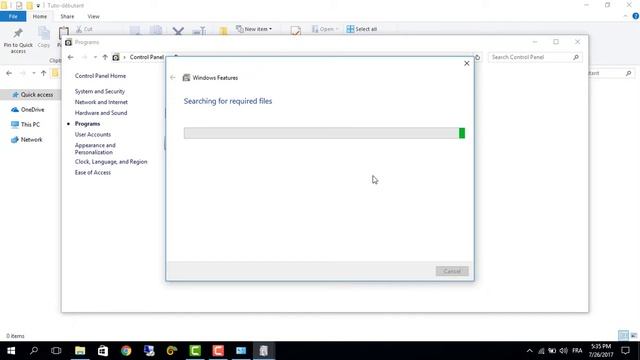
Task: Refresh the Control Panel window
Action: [477, 57]
